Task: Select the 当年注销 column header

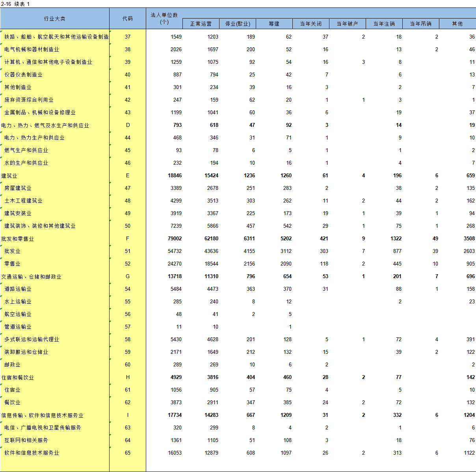Action: 384,24
